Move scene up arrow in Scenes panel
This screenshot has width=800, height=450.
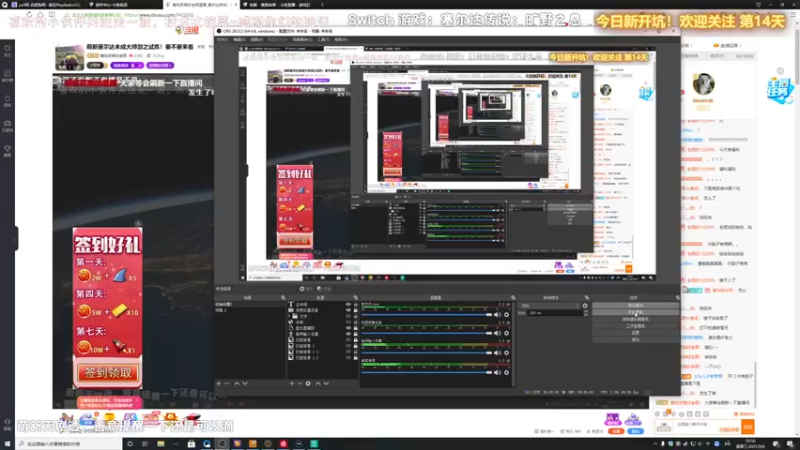click(236, 383)
